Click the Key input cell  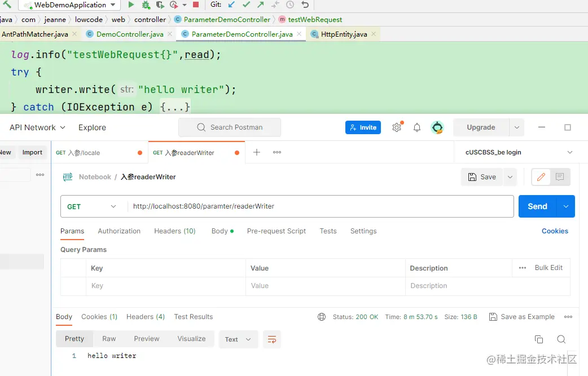click(x=166, y=286)
